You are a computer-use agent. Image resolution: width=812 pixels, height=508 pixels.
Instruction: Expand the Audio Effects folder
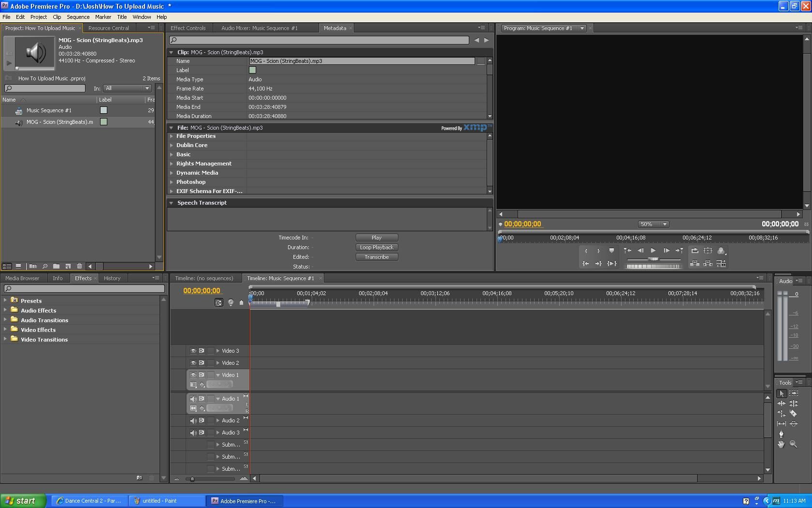click(5, 310)
